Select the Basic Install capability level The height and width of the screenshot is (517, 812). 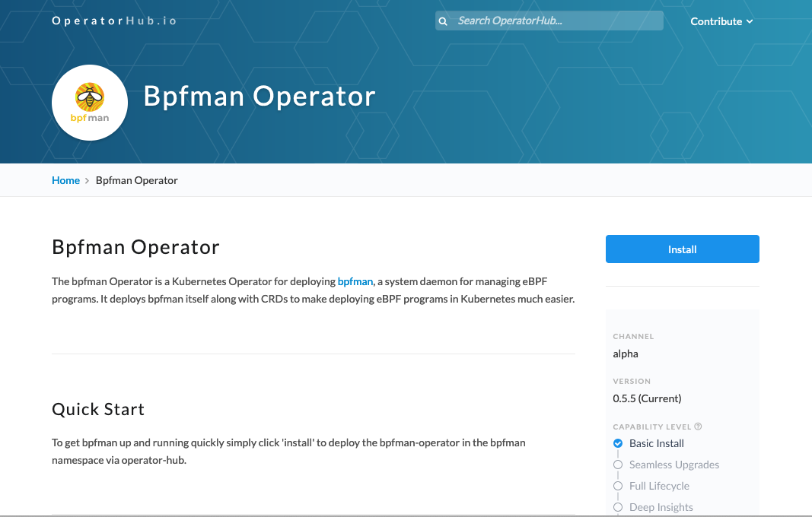point(656,443)
